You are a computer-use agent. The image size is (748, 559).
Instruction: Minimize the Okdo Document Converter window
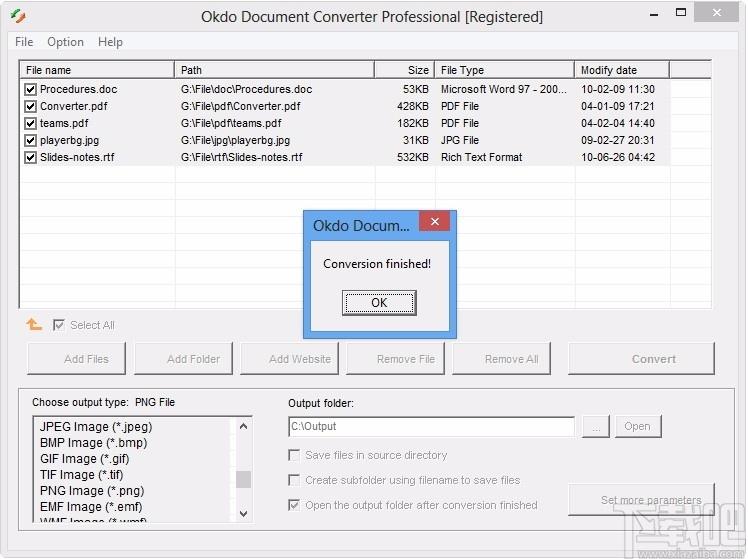[x=654, y=14]
